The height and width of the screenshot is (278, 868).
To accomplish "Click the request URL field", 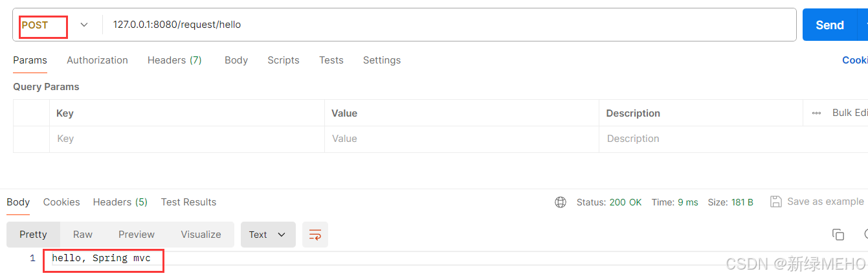I will click(449, 25).
